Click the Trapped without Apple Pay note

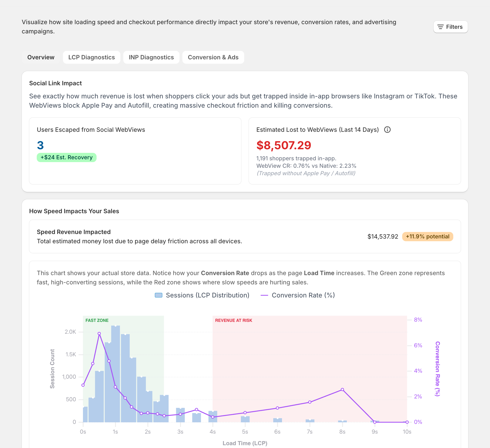point(306,173)
